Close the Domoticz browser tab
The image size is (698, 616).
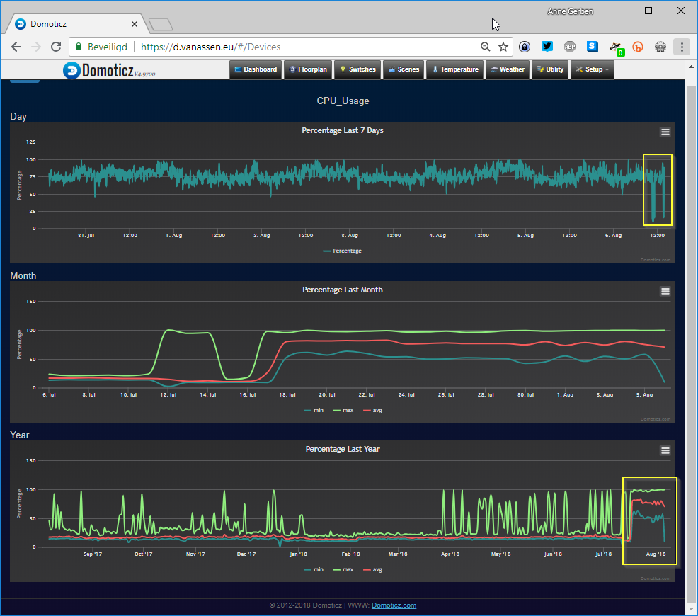(135, 24)
